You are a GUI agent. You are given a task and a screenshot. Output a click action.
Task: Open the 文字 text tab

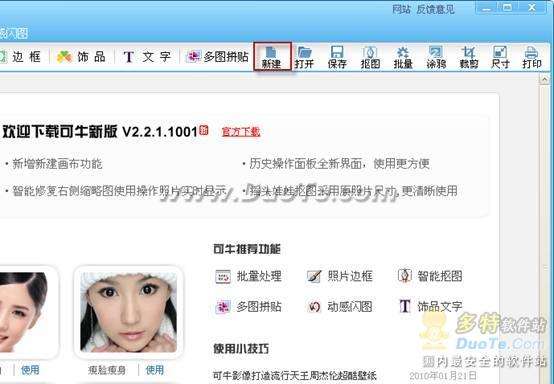tap(147, 57)
